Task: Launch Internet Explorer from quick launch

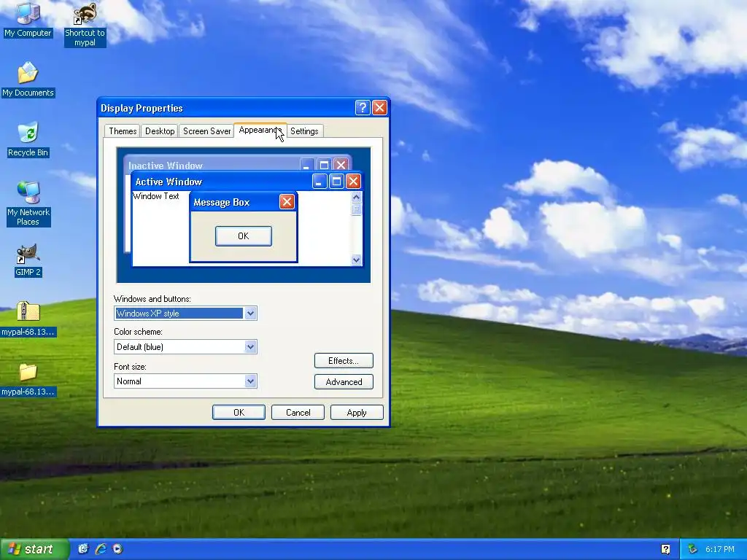Action: [101, 549]
